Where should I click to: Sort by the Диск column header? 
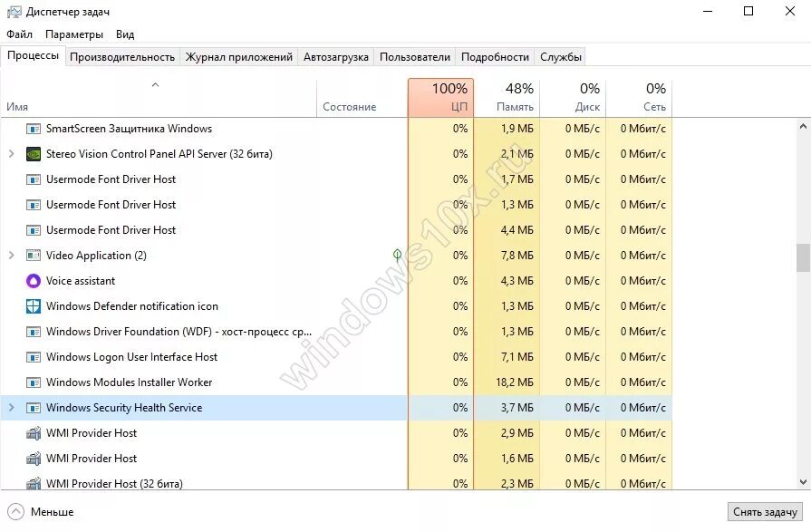pos(573,97)
